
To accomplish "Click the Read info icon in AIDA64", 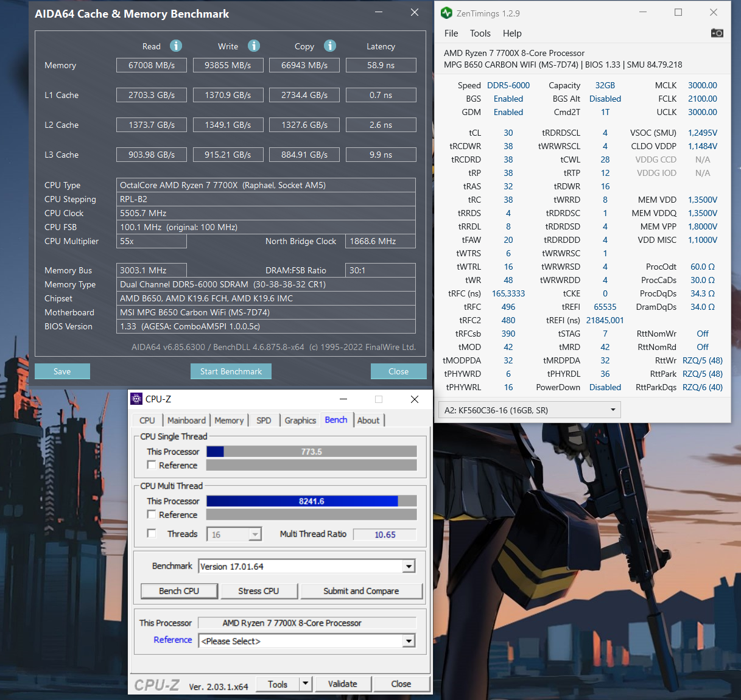I will coord(176,46).
